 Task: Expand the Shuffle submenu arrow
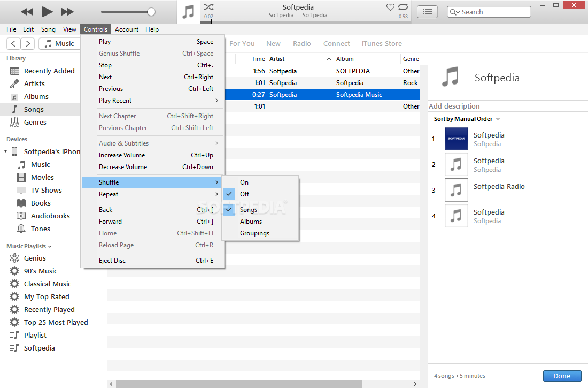(x=216, y=182)
